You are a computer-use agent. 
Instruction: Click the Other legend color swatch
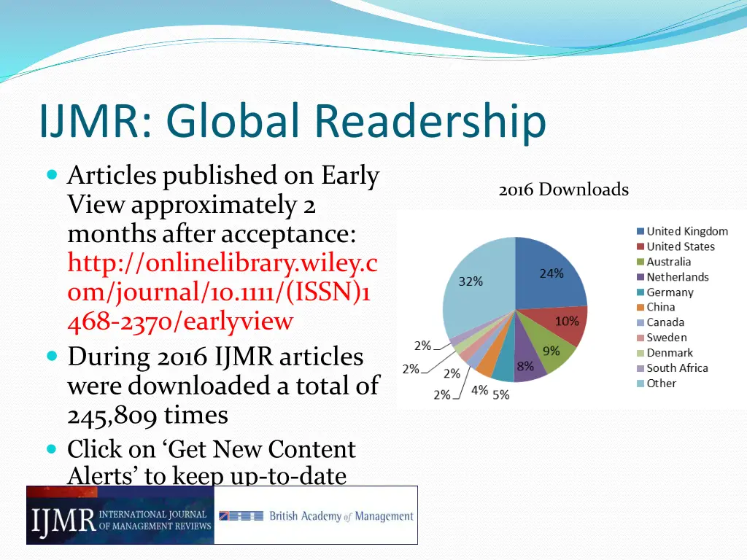click(640, 384)
